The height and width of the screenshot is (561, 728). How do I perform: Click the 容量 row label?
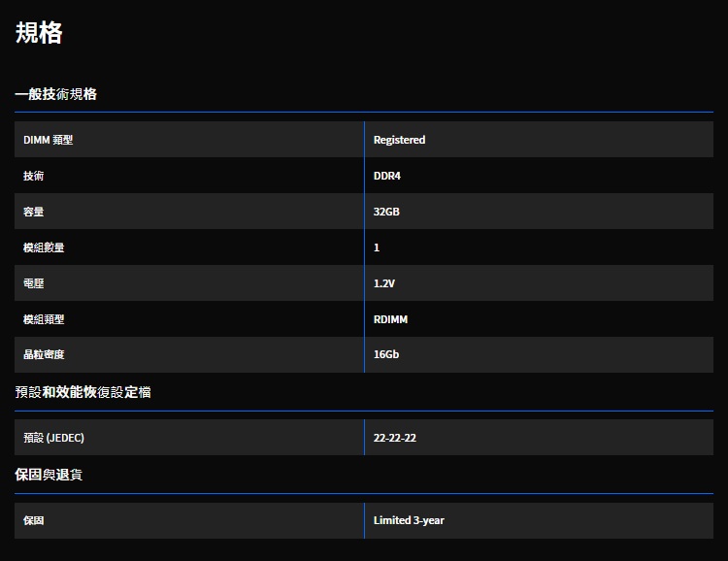[34, 212]
